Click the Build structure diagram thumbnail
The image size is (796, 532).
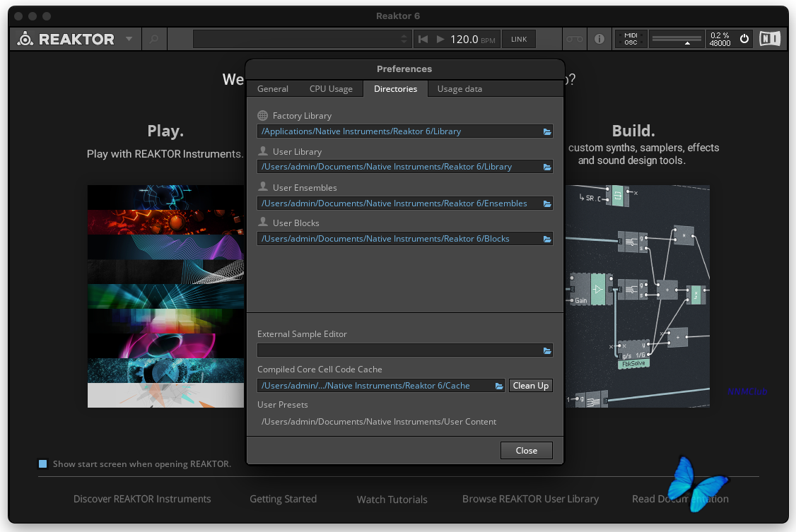pos(637,296)
